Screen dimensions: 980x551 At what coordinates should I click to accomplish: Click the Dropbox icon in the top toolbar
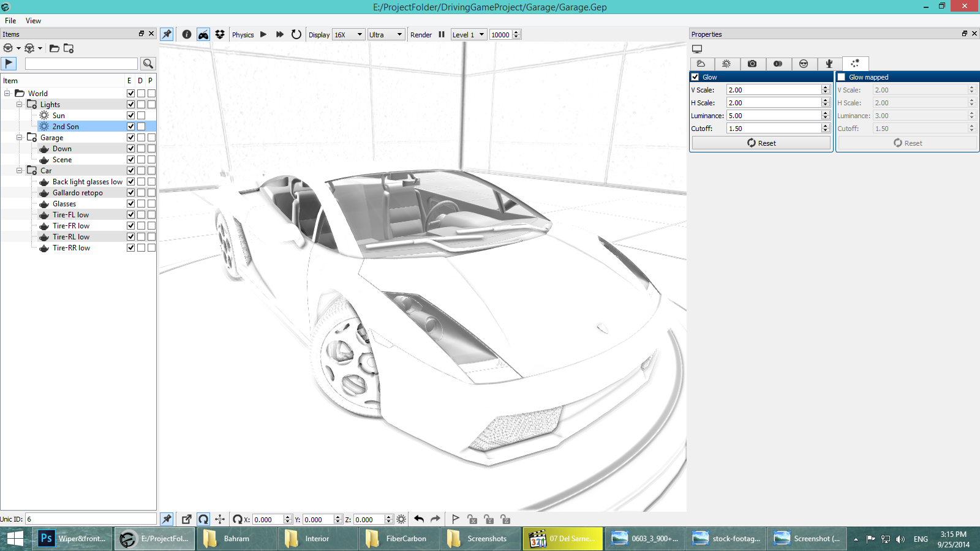(220, 34)
